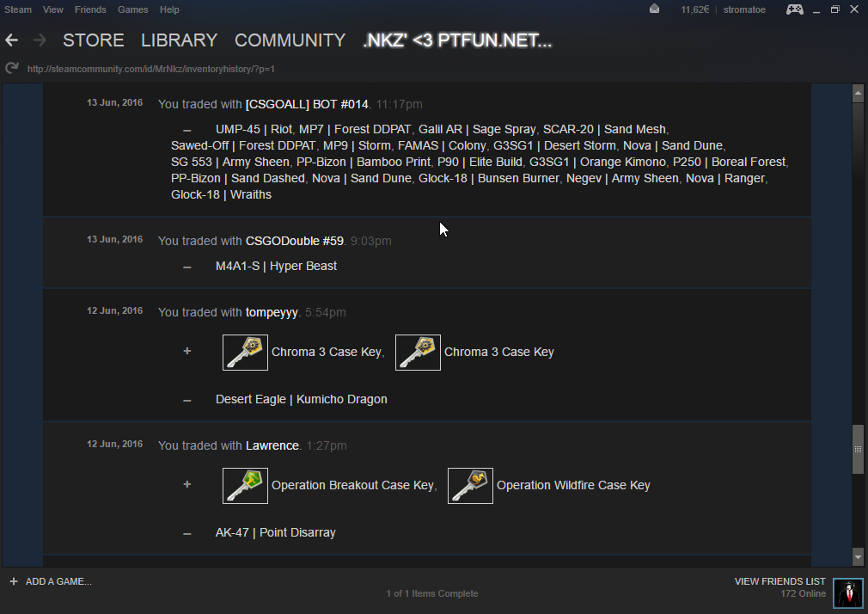The width and height of the screenshot is (868, 614).
Task: Click the plus icon for Add a Game
Action: coord(13,581)
